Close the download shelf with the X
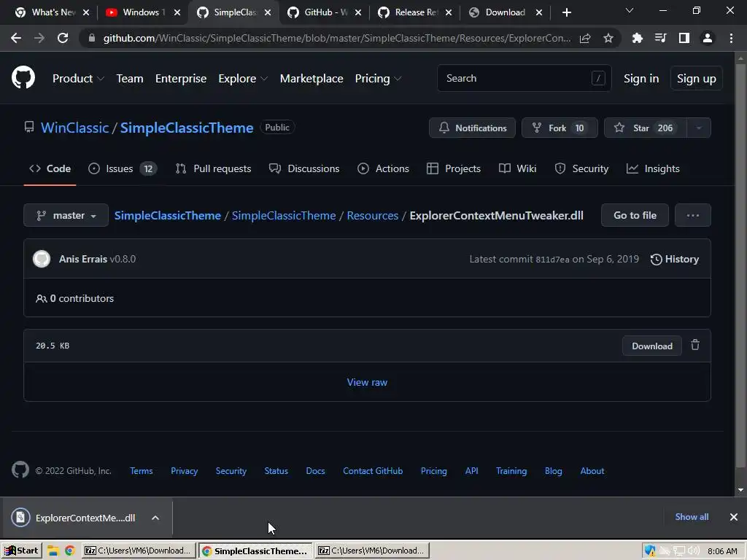The image size is (747, 560). click(734, 517)
